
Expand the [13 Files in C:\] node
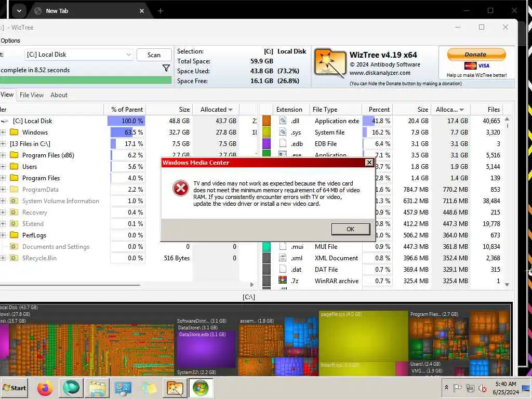3,144
